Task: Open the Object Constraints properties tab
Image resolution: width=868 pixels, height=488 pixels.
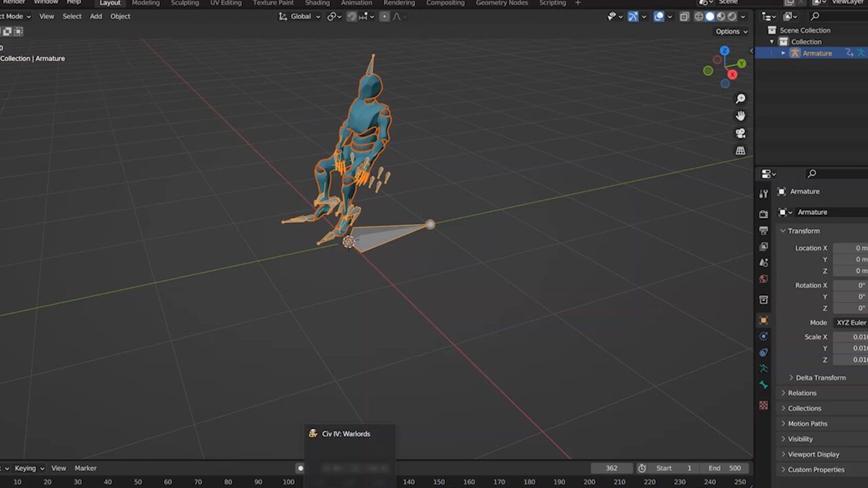Action: pyautogui.click(x=764, y=352)
